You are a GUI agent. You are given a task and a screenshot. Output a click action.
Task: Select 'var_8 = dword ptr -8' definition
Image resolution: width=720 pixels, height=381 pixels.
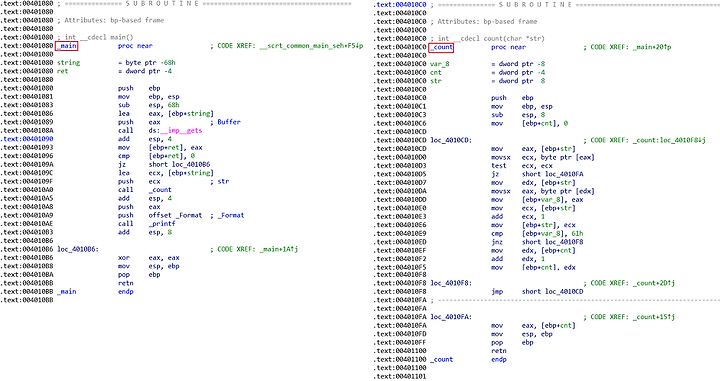[487, 64]
